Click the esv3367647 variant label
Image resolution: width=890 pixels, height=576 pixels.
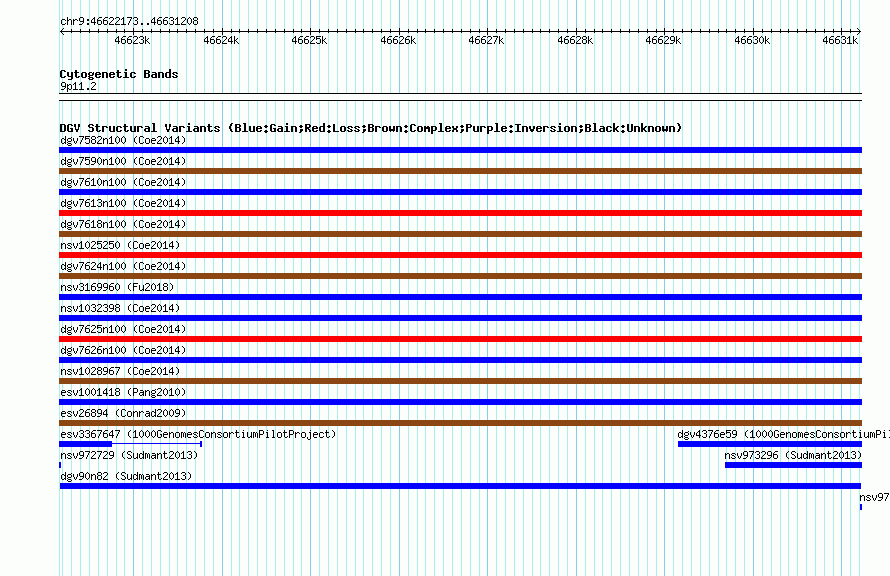[198, 434]
